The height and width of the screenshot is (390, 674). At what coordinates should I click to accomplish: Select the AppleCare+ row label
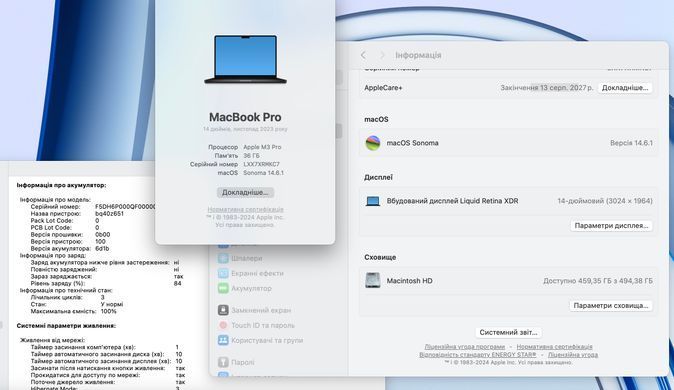point(383,88)
